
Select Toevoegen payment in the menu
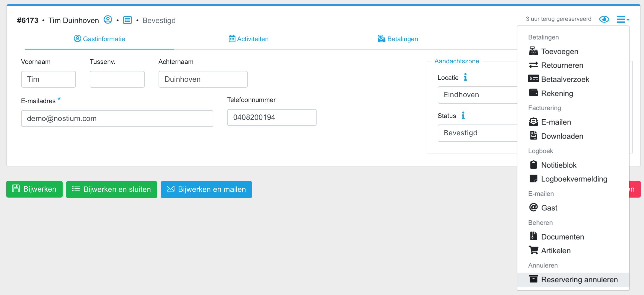[x=559, y=51]
